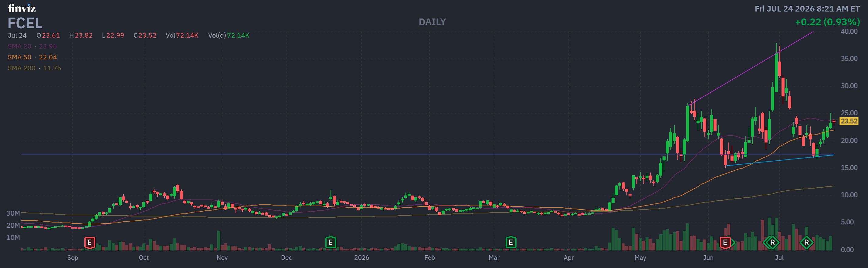The image size is (868, 268).
Task: Click the 10.00 price axis label
Action: coord(849,195)
